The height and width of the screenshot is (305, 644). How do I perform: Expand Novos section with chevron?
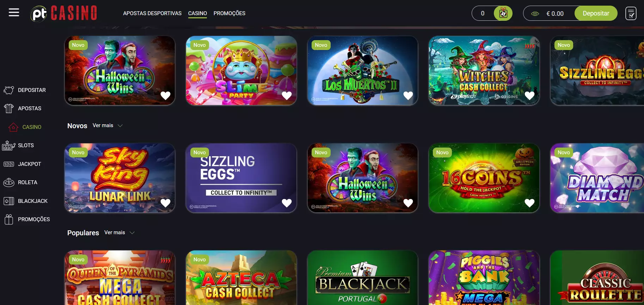(x=120, y=126)
